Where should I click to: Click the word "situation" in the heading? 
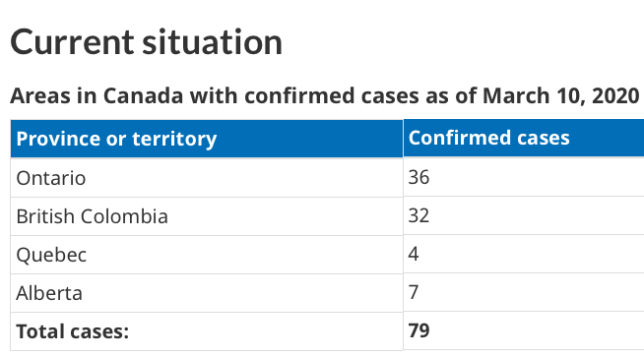213,42
